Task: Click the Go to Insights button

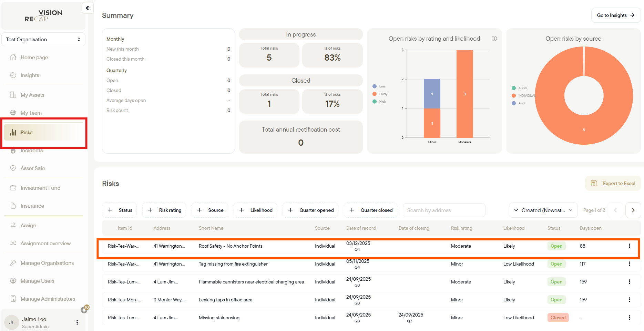Action: click(x=616, y=15)
